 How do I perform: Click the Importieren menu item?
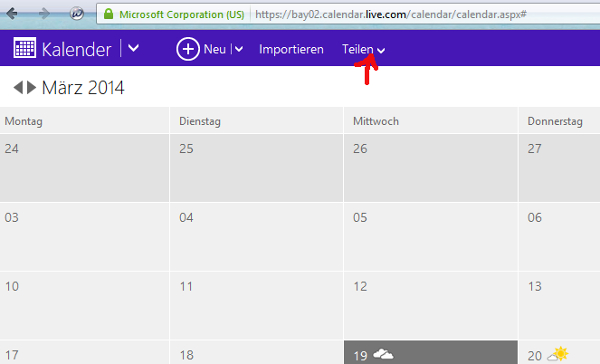291,49
